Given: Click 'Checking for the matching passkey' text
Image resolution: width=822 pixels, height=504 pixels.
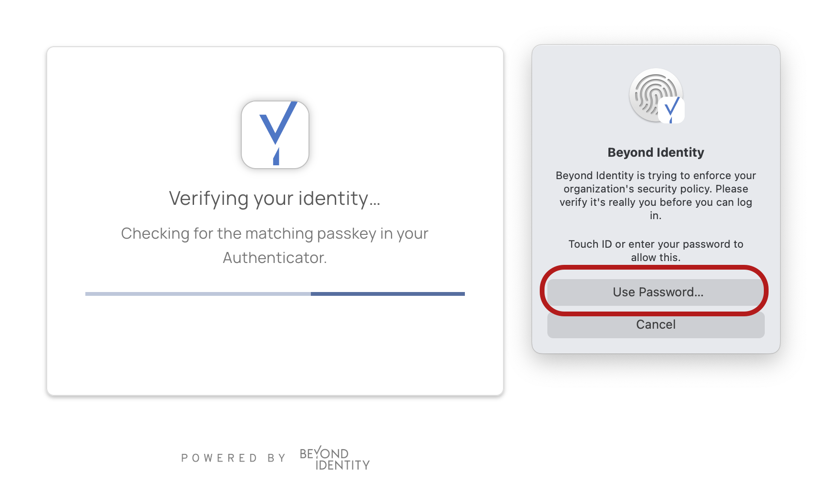Looking at the screenshot, I should coord(275,233).
